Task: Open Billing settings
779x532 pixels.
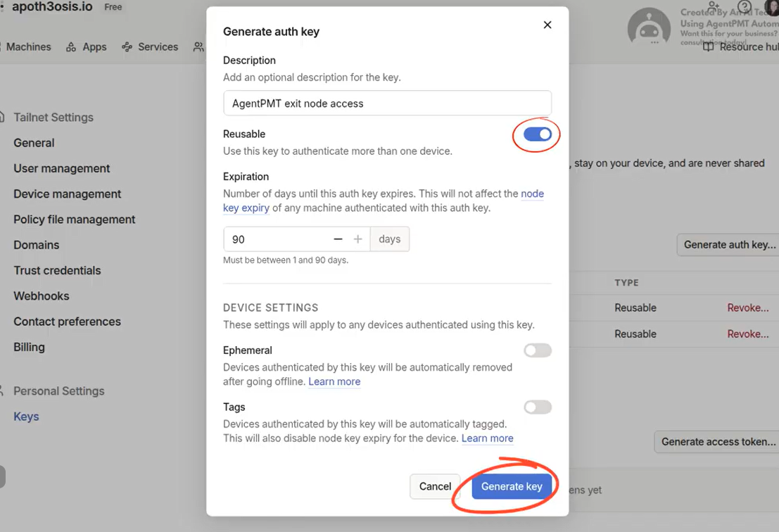Action: point(29,347)
